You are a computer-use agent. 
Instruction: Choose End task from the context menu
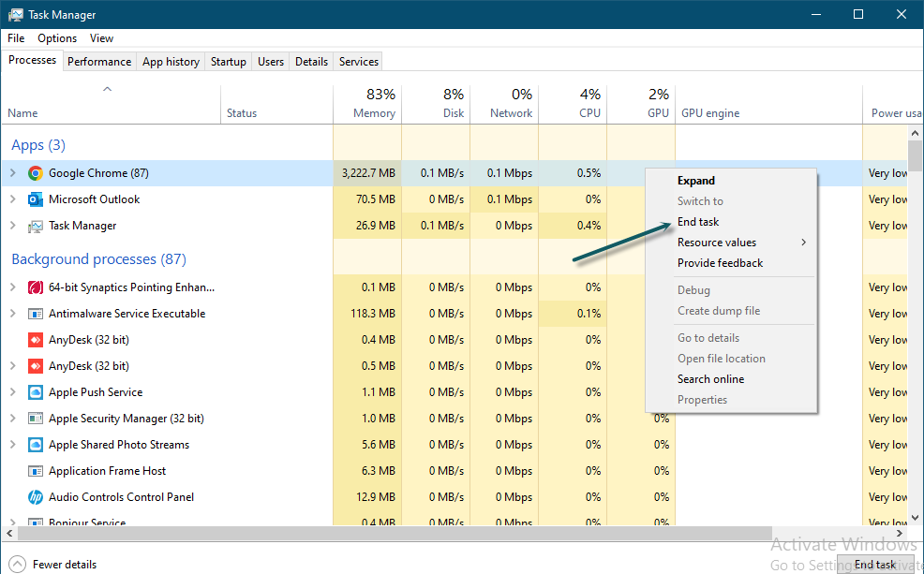coord(699,222)
